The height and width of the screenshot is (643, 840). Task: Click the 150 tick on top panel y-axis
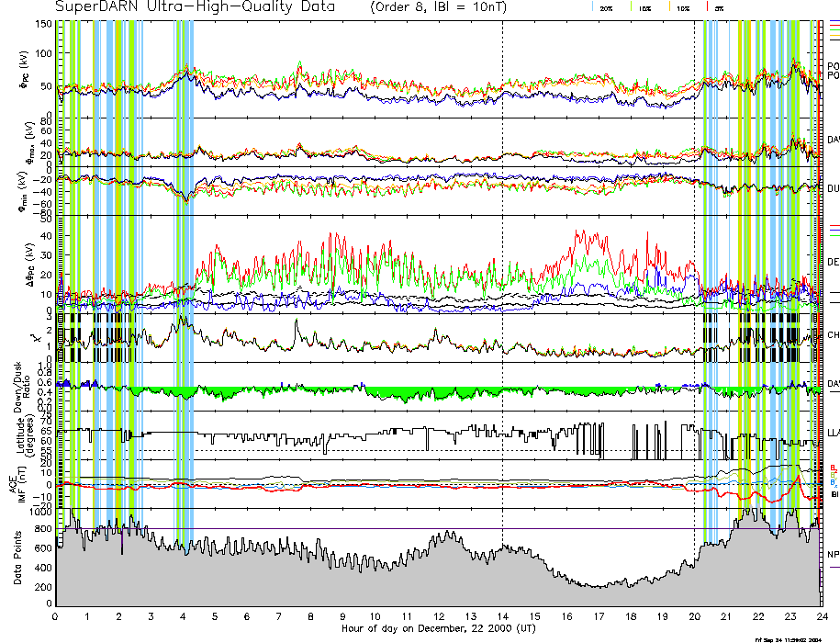click(x=44, y=24)
